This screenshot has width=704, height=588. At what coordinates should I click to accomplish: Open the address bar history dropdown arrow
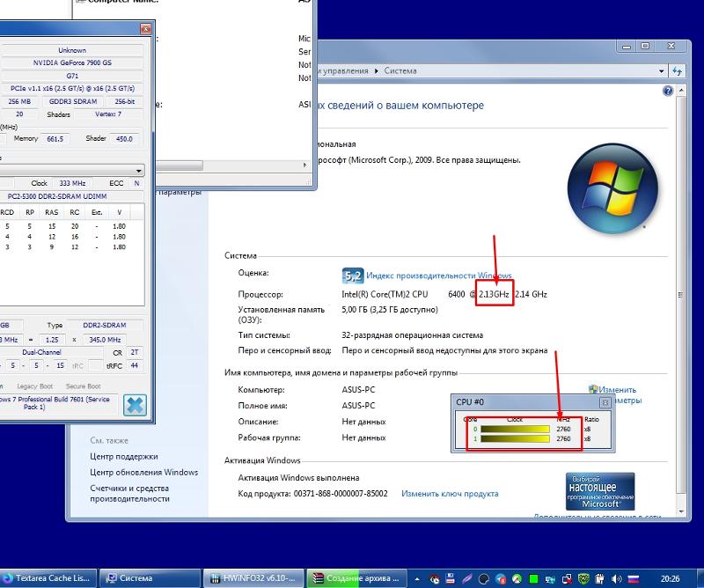[x=661, y=71]
